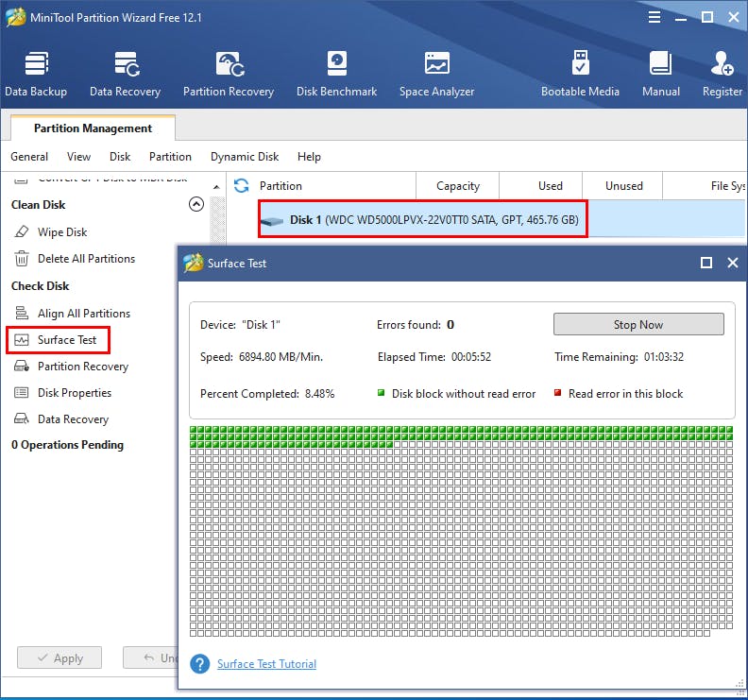Click the blue help question mark icon

(200, 664)
